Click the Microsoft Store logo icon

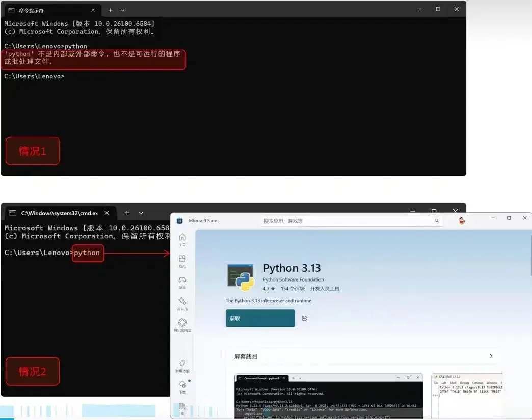pyautogui.click(x=179, y=221)
